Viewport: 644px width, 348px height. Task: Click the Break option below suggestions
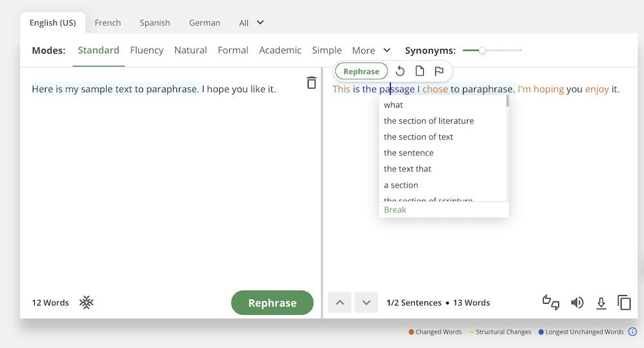tap(395, 209)
